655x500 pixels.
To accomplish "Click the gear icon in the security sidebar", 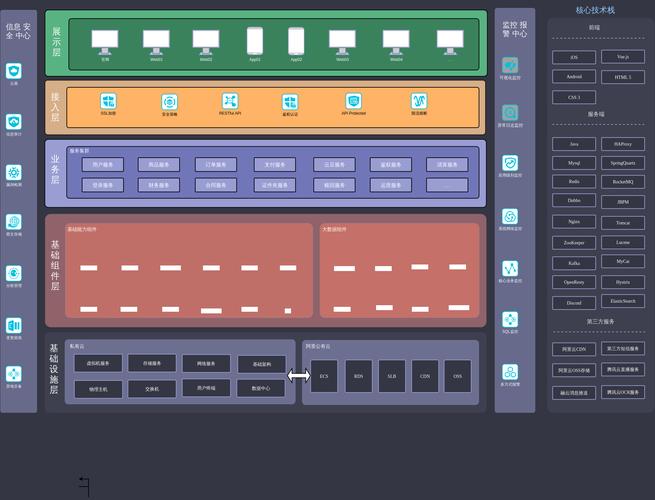I will pyautogui.click(x=14, y=173).
